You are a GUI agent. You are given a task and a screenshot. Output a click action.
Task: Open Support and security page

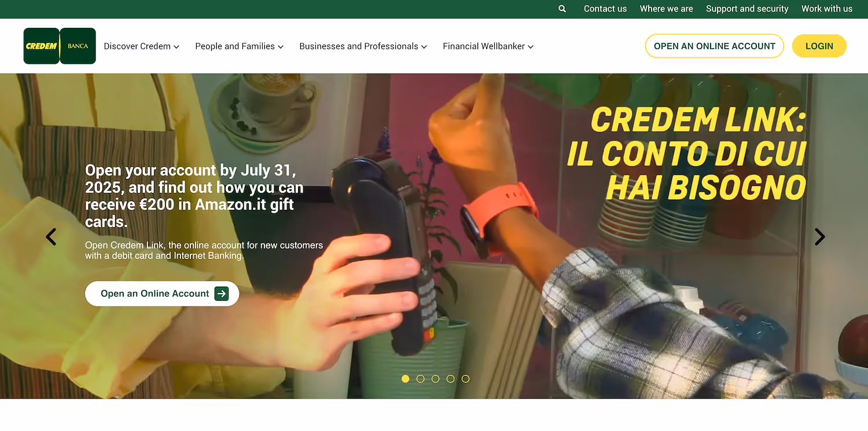747,9
